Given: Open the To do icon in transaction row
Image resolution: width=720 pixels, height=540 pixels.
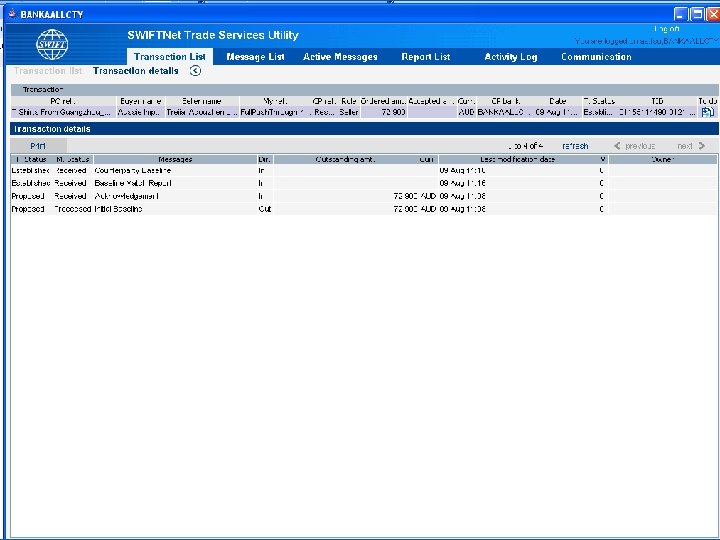Looking at the screenshot, I should pyautogui.click(x=707, y=112).
